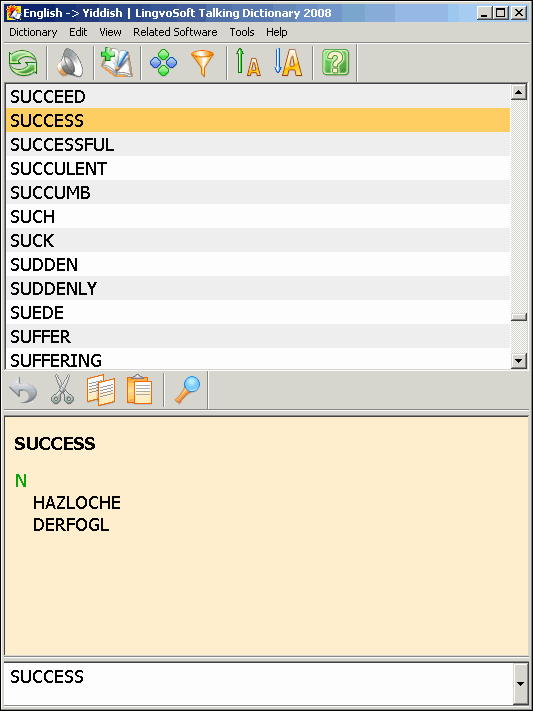The height and width of the screenshot is (711, 533).
Task: Click the blue-green diamonds toolbar icon
Action: pyautogui.click(x=163, y=63)
